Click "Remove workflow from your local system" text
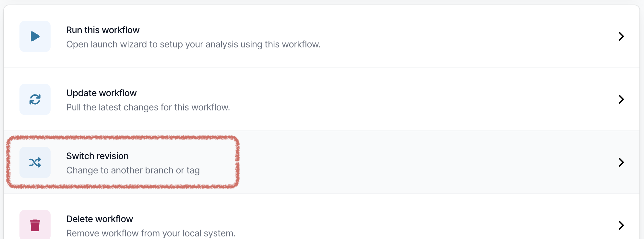The image size is (644, 239). tap(151, 233)
